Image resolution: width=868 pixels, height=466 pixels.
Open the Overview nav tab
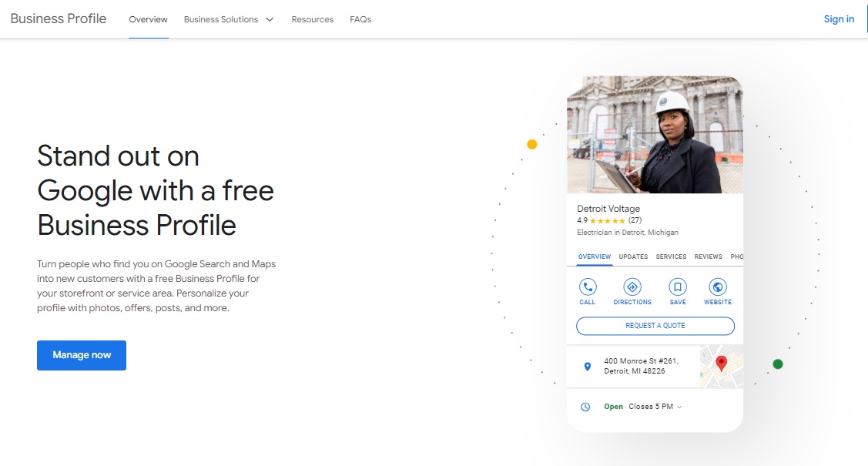click(149, 19)
